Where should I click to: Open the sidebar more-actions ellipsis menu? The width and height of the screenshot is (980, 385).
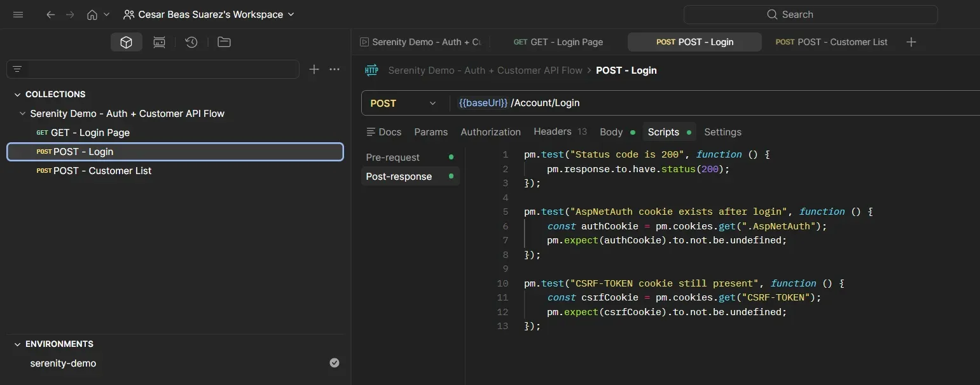click(x=335, y=69)
